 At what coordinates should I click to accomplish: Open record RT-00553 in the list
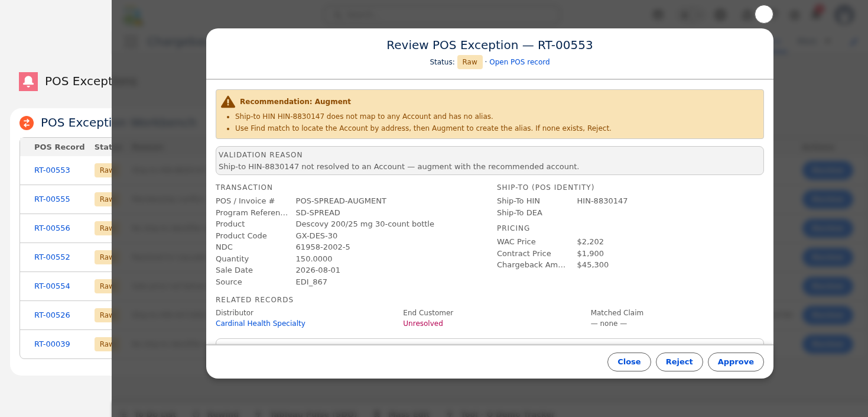[x=52, y=170]
